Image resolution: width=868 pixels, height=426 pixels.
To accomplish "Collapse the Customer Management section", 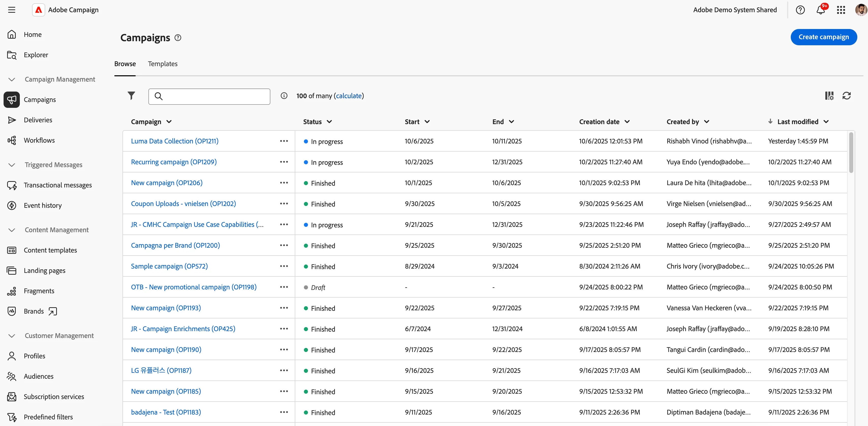I will click(x=12, y=336).
